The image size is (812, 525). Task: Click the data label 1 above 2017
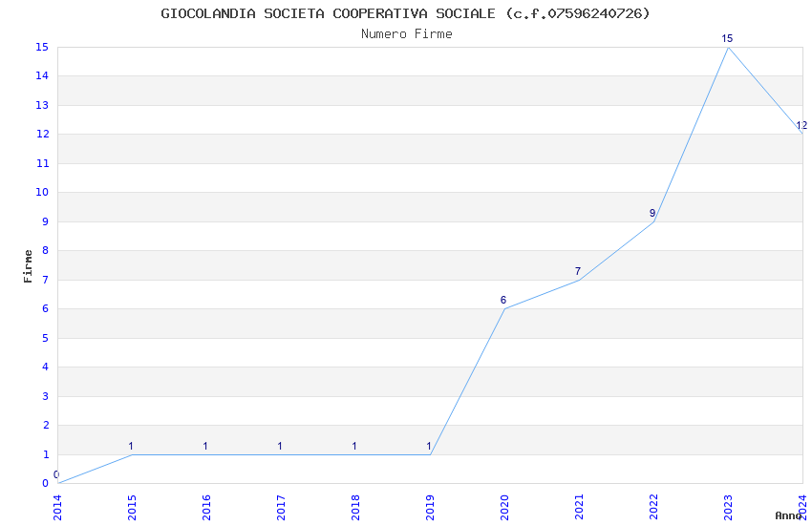280,446
